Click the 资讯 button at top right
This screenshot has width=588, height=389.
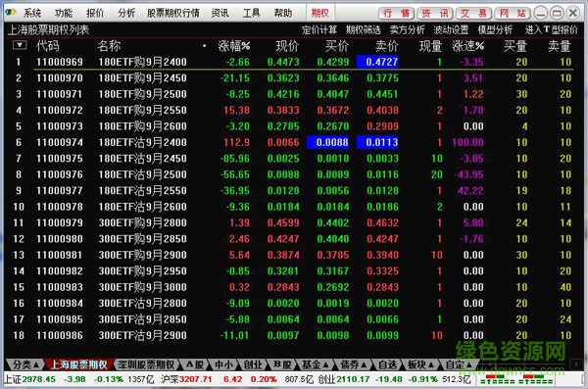(435, 14)
